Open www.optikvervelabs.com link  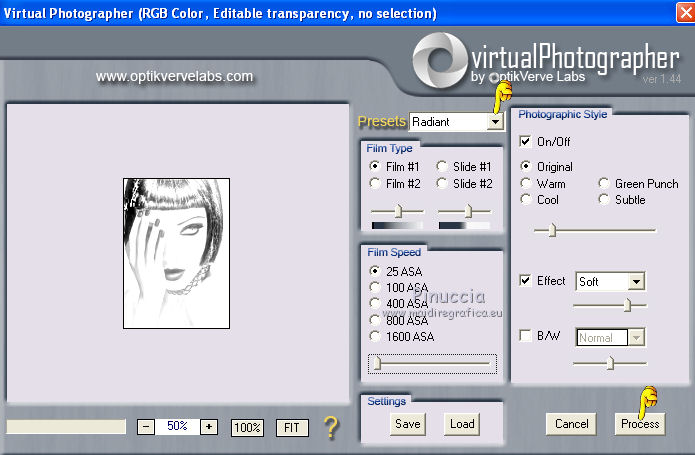[174, 77]
